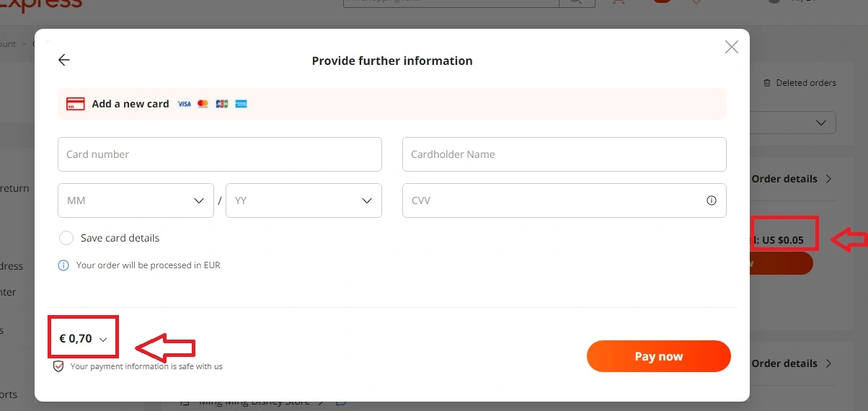Close the payment dialog with X

[x=732, y=47]
